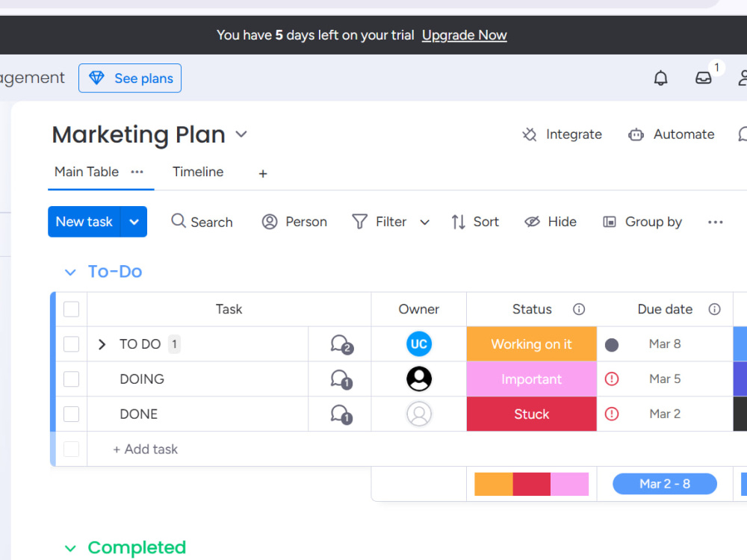Open the inbox tray icon
The height and width of the screenshot is (560, 747).
(703, 78)
